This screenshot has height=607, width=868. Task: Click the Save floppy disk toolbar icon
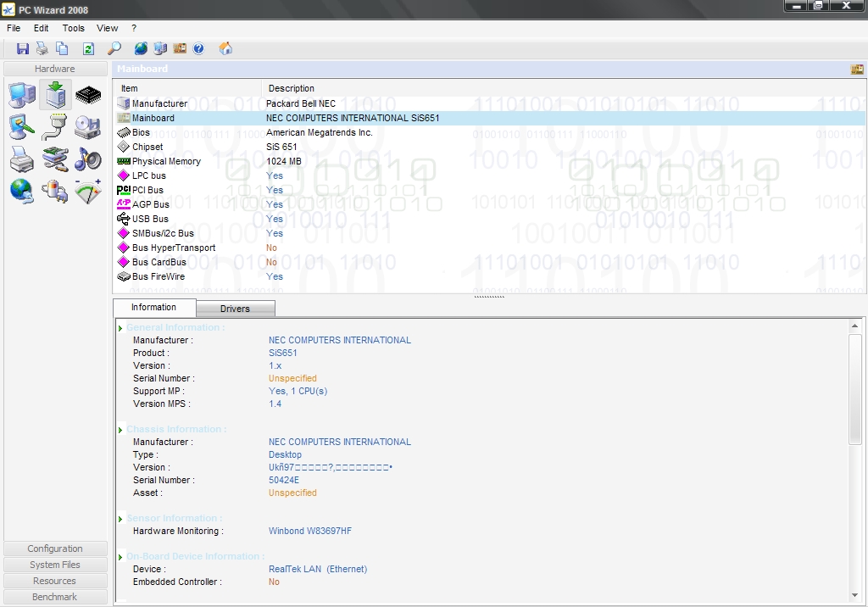point(23,48)
